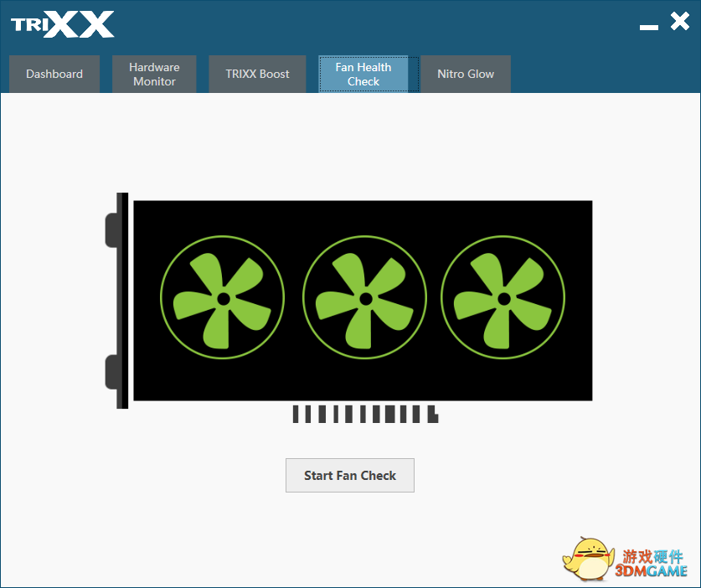Select the Fan Health Check tab
This screenshot has height=588, width=701.
363,74
